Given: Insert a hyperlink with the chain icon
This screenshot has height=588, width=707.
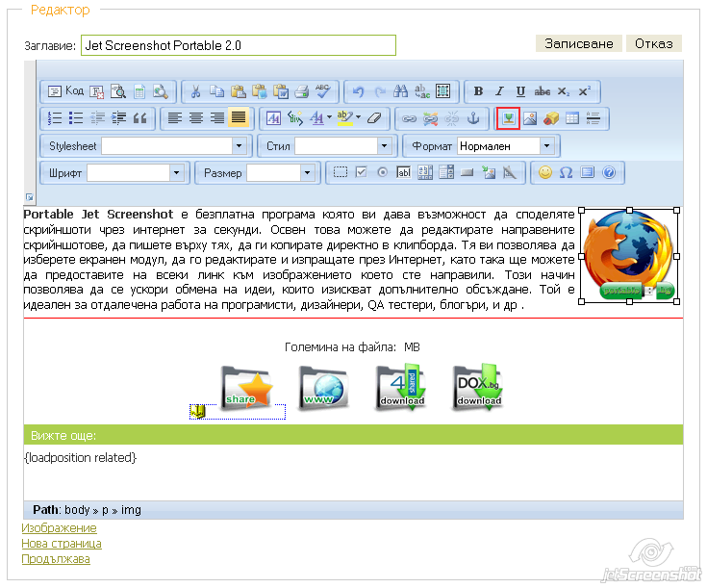Looking at the screenshot, I should pos(409,118).
